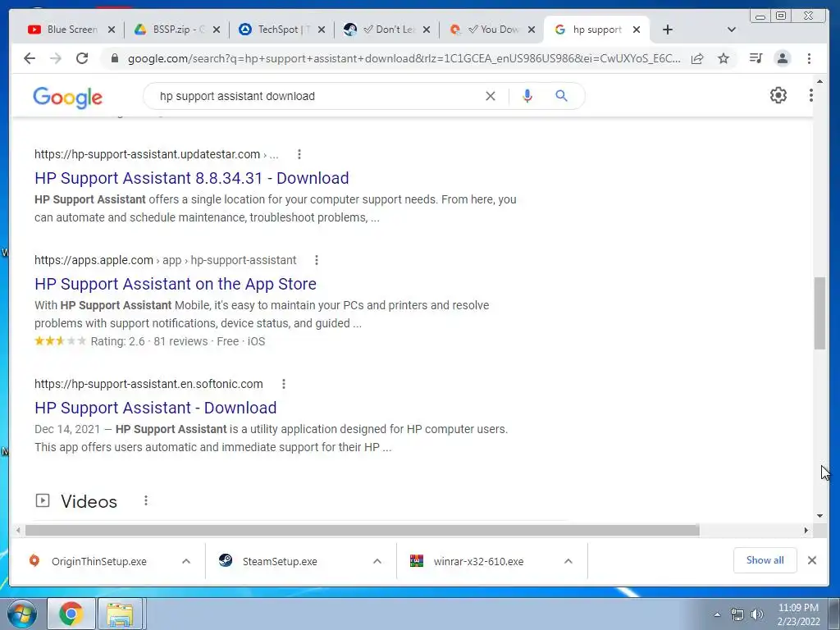Close the TechSpot tab
Image resolution: width=840 pixels, height=630 pixels.
tap(321, 30)
